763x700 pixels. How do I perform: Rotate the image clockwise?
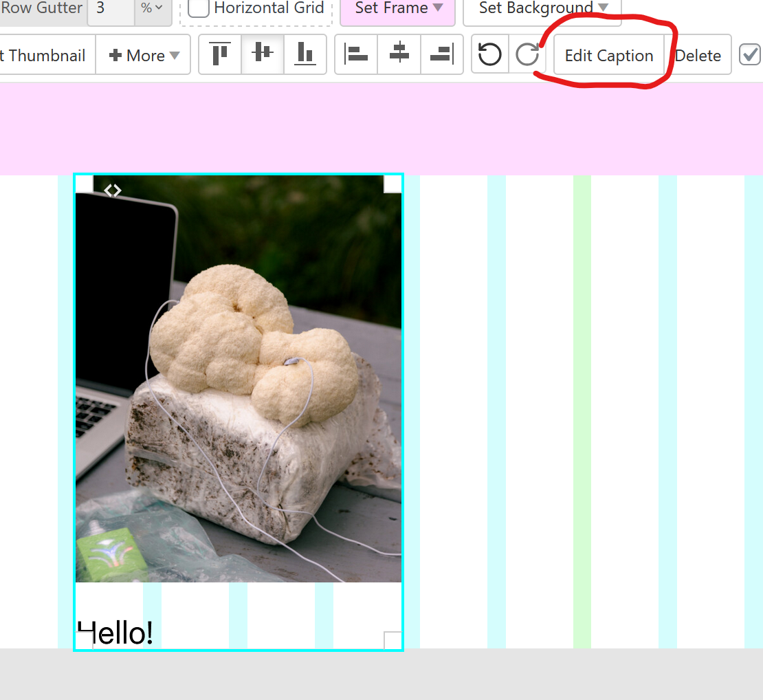[527, 54]
